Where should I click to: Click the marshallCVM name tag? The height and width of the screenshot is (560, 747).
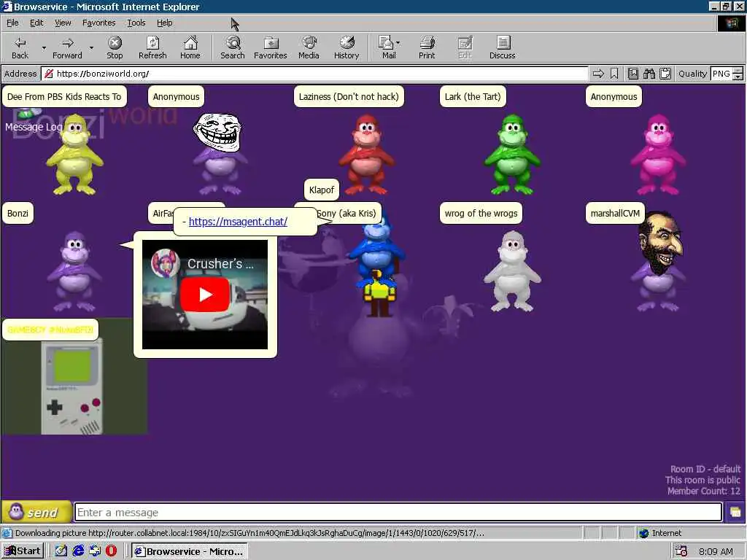[x=615, y=214]
